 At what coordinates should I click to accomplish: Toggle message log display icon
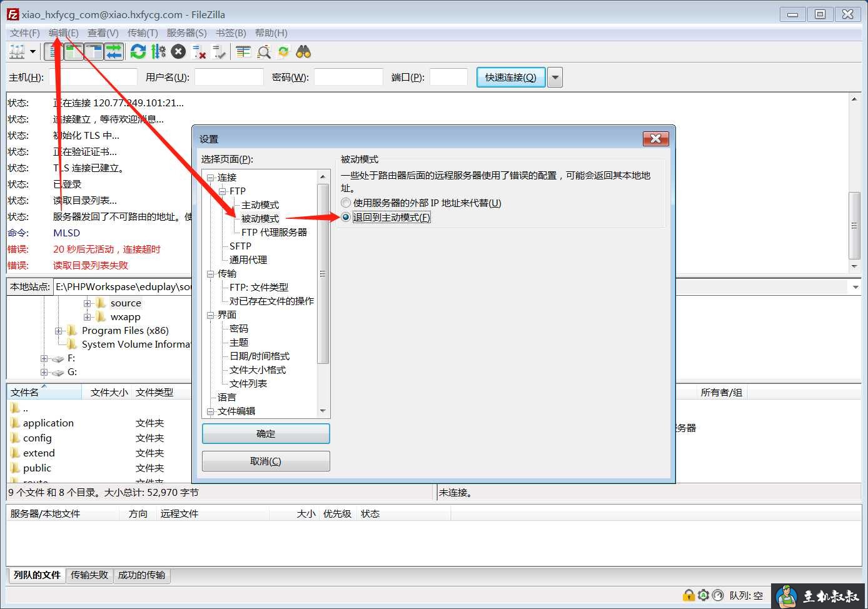[x=54, y=52]
